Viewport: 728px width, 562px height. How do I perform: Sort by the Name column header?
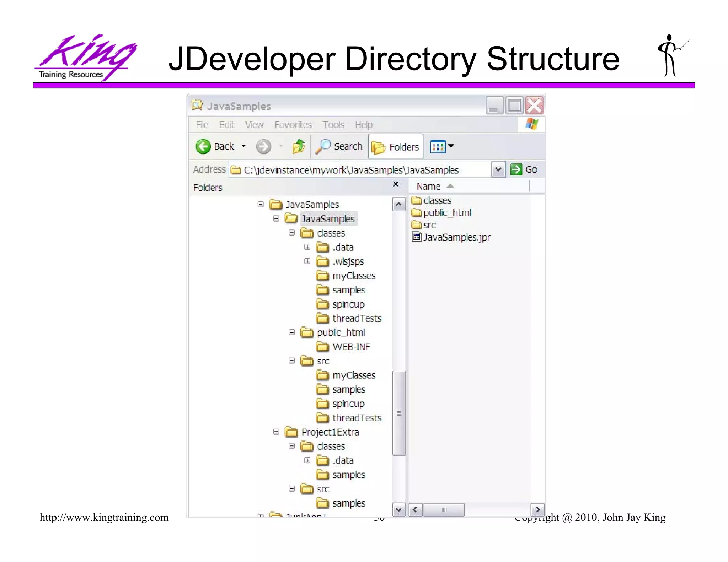[x=469, y=187]
